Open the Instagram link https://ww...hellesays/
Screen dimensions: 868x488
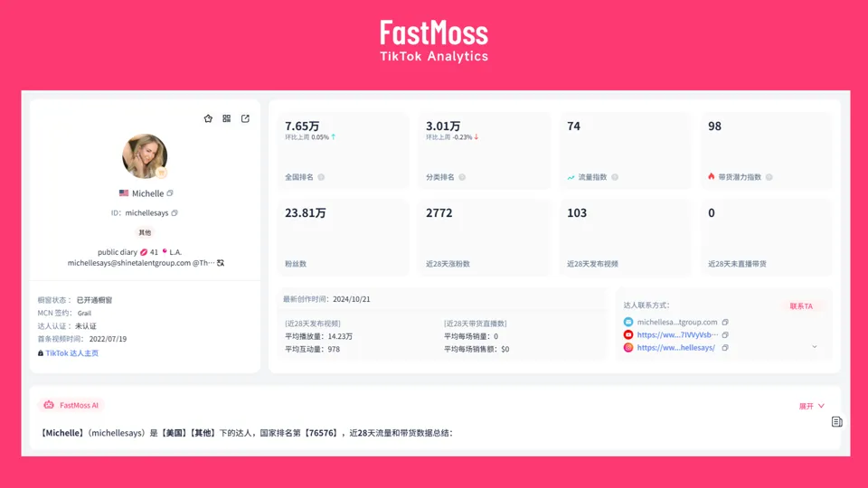(x=676, y=347)
